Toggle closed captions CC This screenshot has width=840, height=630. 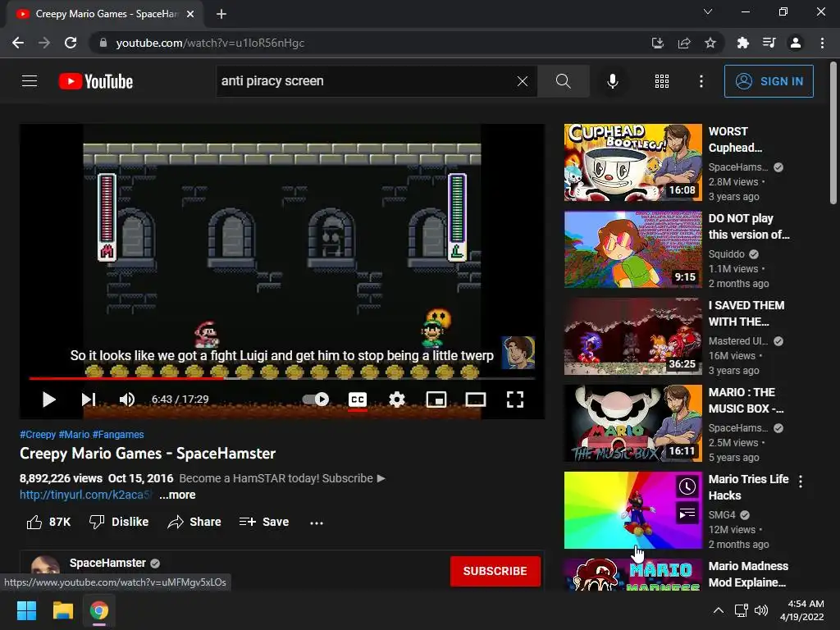click(x=358, y=399)
